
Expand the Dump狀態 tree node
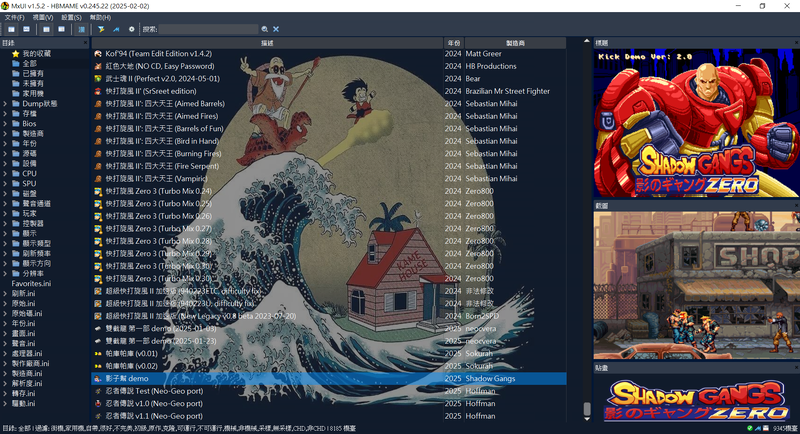coord(5,104)
